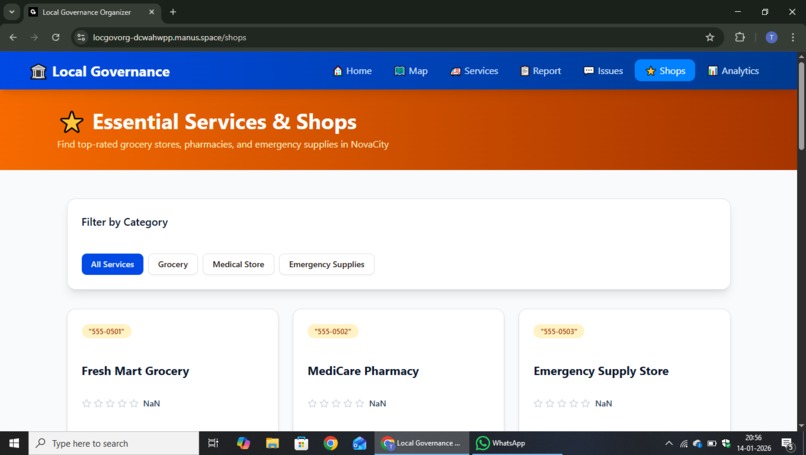Filter shops by Medical Store
The image size is (806, 455).
238,264
